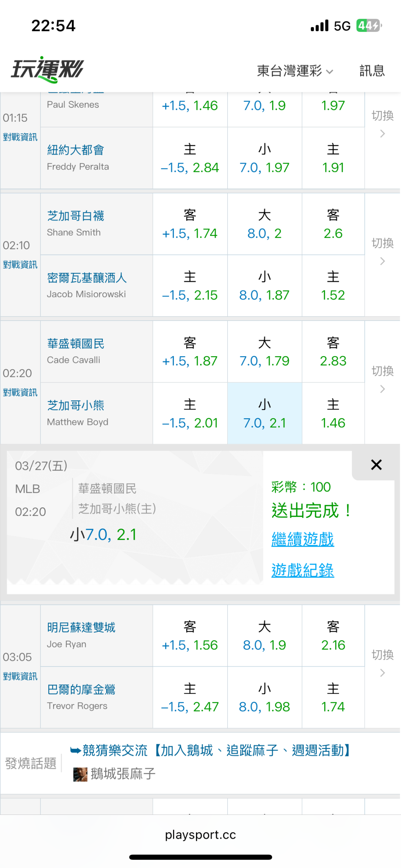Tap the 玩運彩 logo
This screenshot has width=401, height=868.
tap(48, 69)
